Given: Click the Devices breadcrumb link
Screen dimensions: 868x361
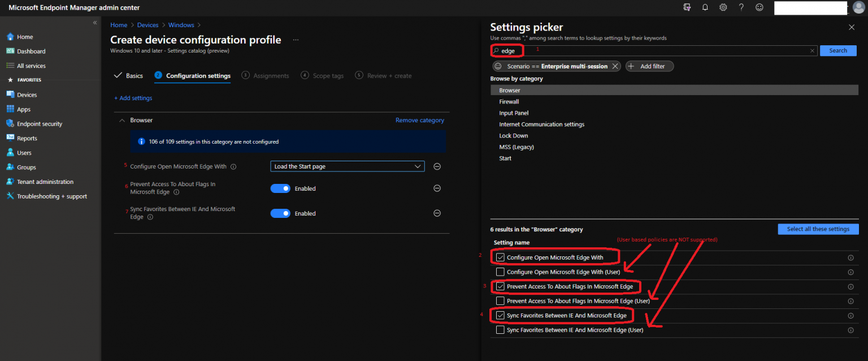Looking at the screenshot, I should pos(148,25).
